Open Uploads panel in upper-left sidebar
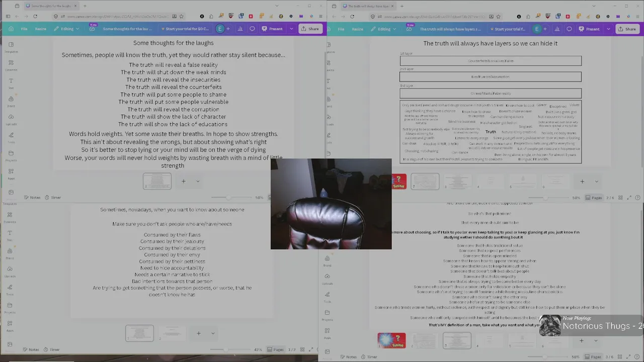Viewport: 644px width, 362px height. (11, 119)
